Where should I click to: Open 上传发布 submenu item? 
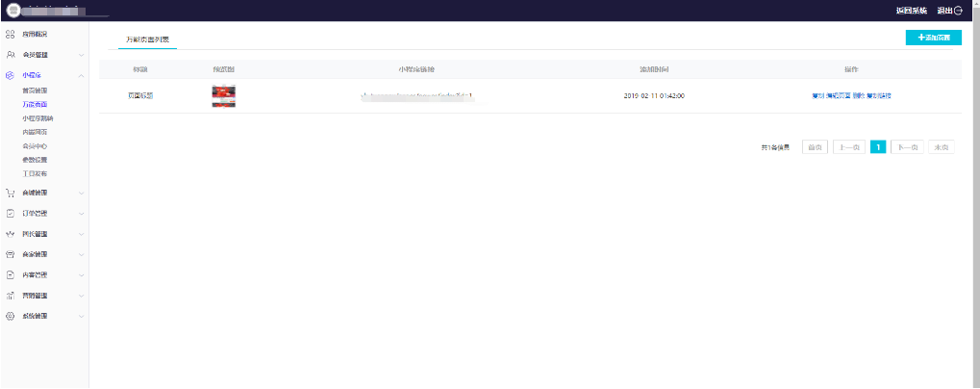pos(35,173)
